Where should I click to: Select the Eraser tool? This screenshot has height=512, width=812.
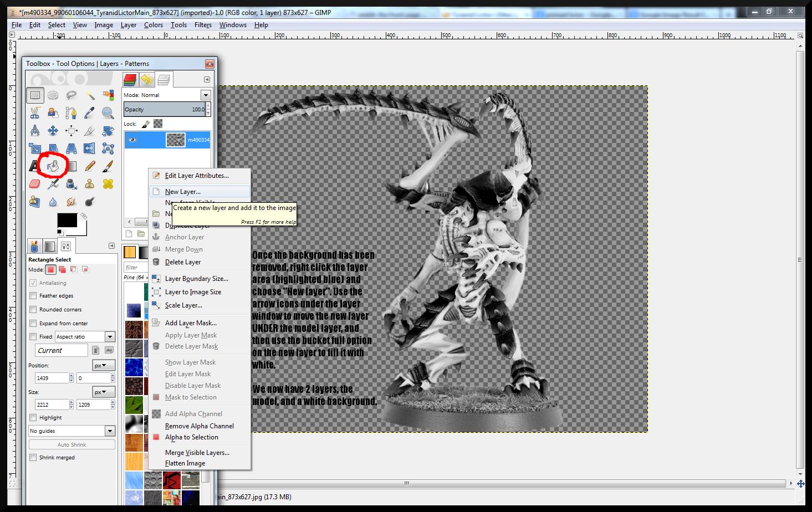tap(35, 184)
